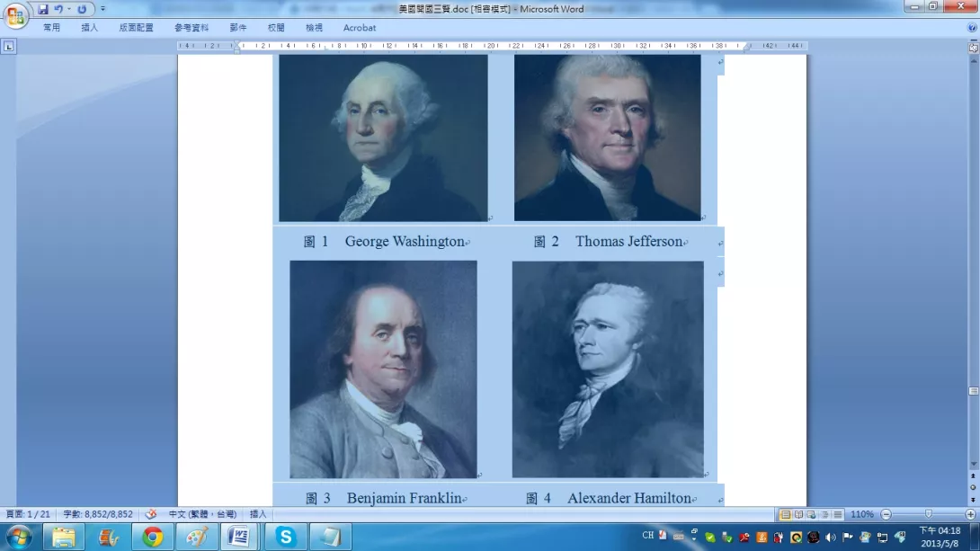Open the 常用 (Home) ribbon tab
980x551 pixels.
click(52, 28)
